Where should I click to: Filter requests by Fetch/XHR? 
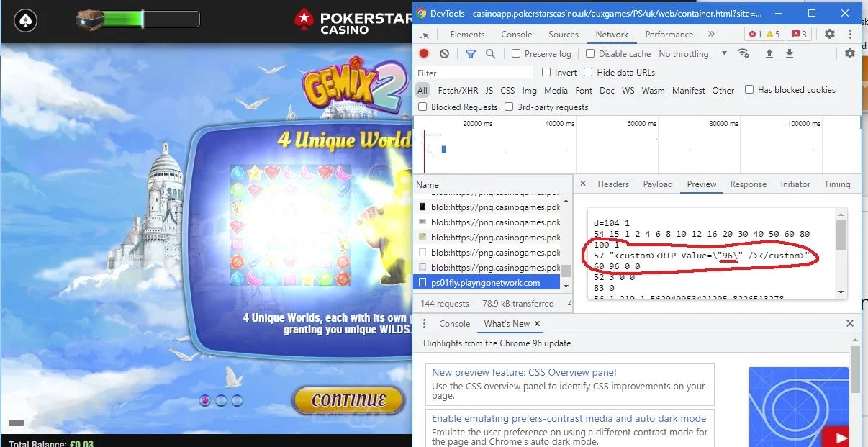[458, 90]
